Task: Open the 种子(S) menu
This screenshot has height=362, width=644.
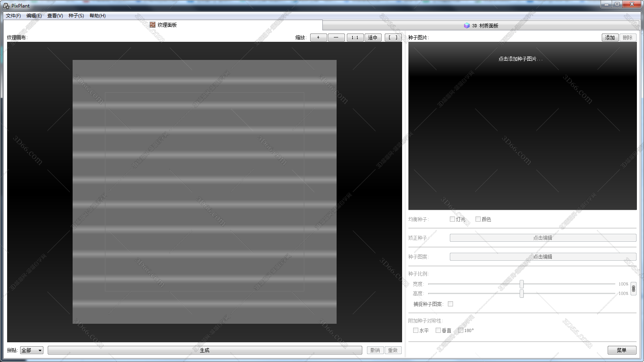Action: [76, 16]
